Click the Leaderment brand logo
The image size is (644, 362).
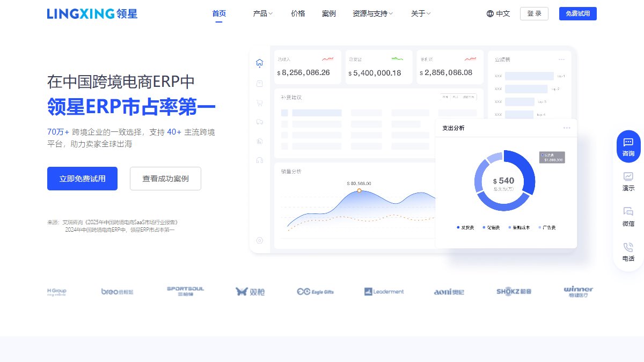(x=384, y=292)
